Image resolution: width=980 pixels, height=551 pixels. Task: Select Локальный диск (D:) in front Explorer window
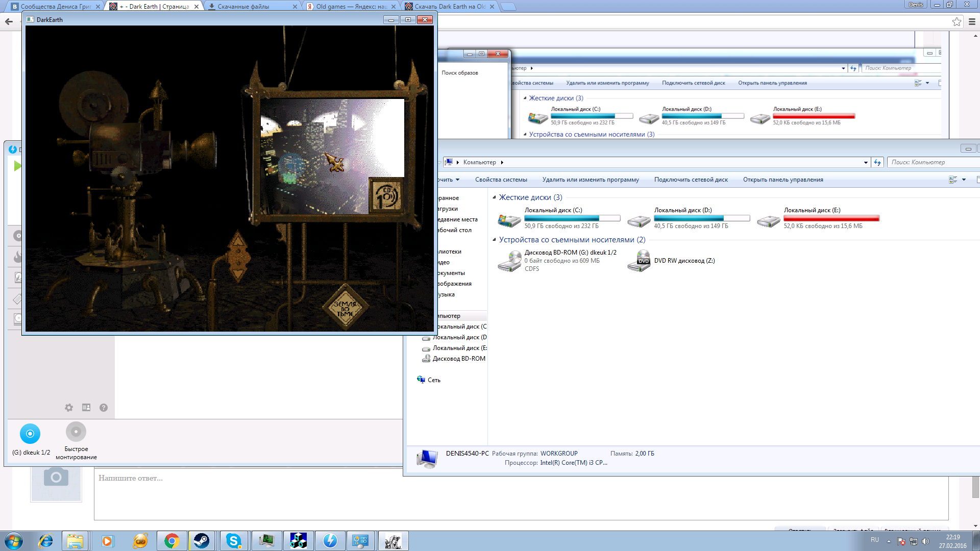tap(689, 218)
